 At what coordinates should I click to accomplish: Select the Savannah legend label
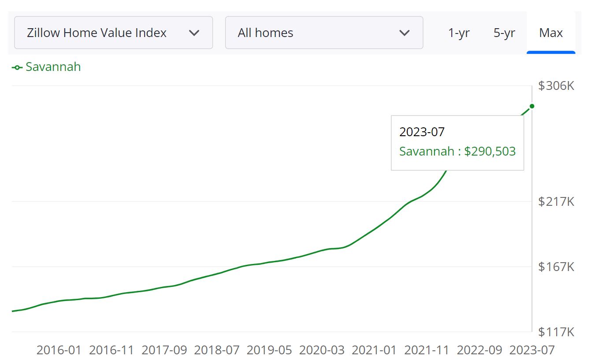point(53,67)
